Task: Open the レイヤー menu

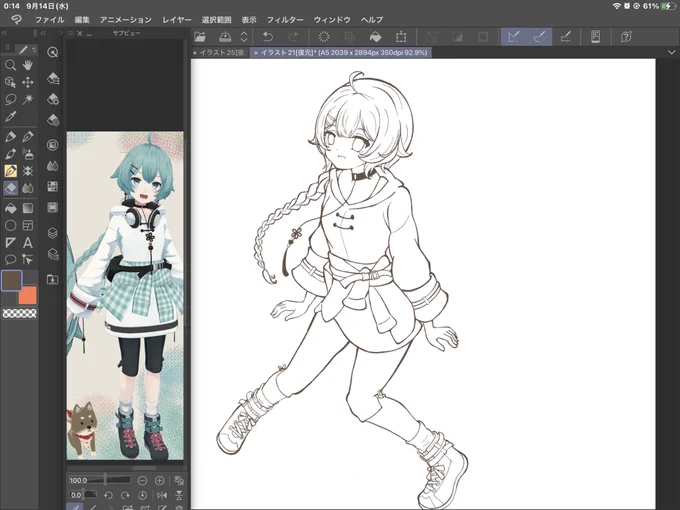Action: pyautogui.click(x=177, y=20)
